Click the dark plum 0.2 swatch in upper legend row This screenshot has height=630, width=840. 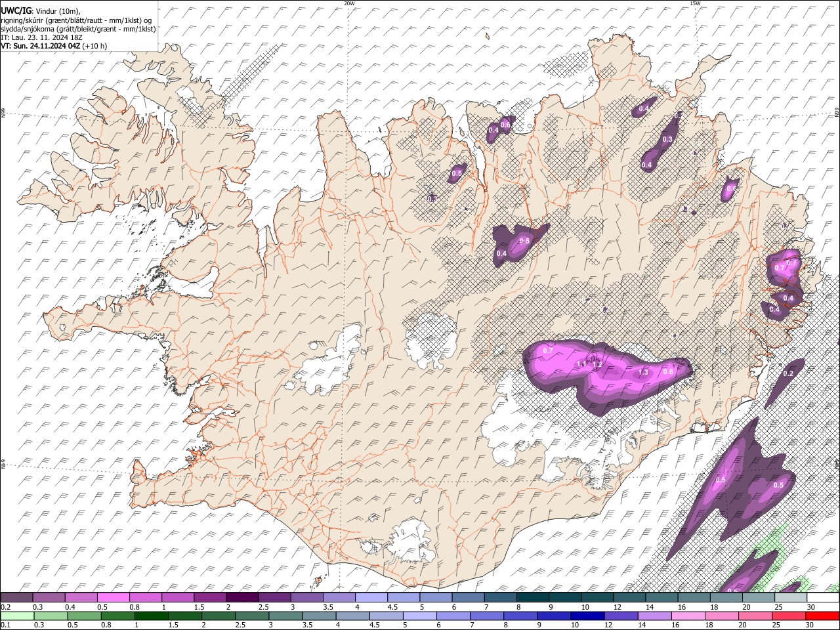[x=16, y=598]
